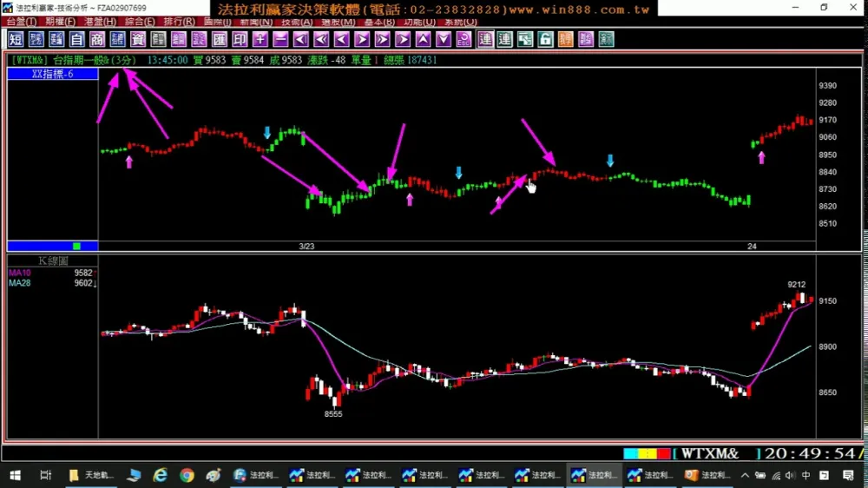The width and height of the screenshot is (868, 488).
Task: Click the minus zoom-out toolbar icon
Action: pyautogui.click(x=280, y=39)
